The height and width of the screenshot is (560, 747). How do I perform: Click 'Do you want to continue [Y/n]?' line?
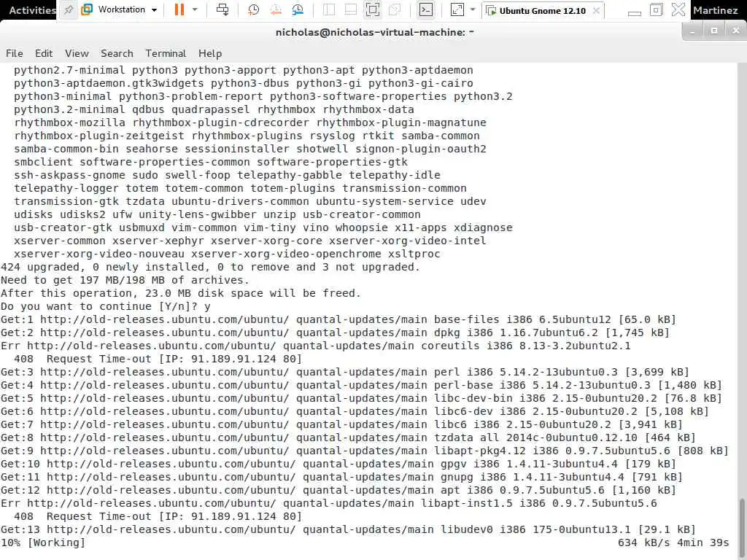click(105, 306)
